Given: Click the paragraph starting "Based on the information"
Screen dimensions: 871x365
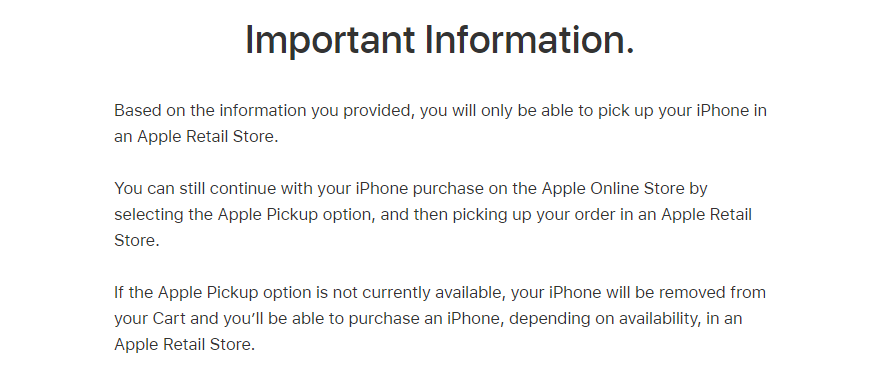Looking at the screenshot, I should click(440, 123).
